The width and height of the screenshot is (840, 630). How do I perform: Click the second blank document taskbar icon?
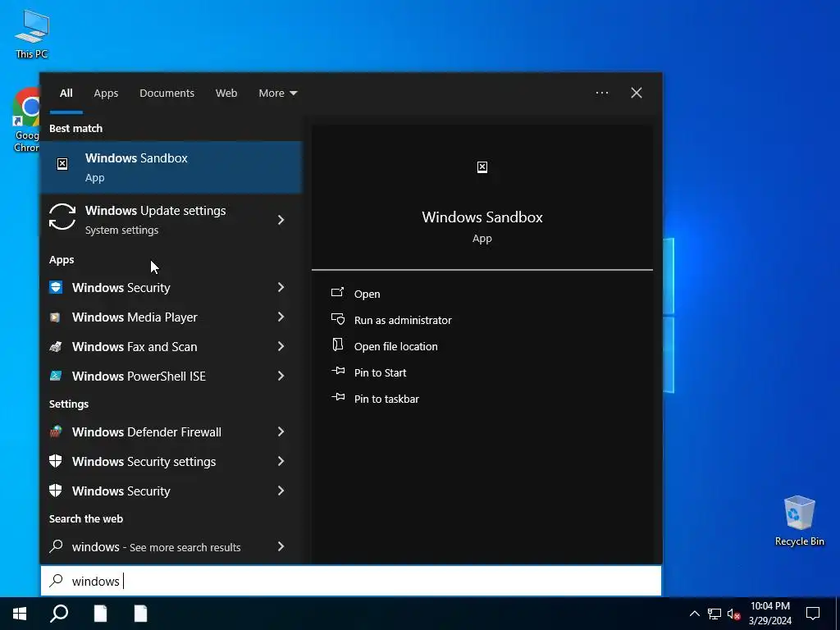click(140, 614)
